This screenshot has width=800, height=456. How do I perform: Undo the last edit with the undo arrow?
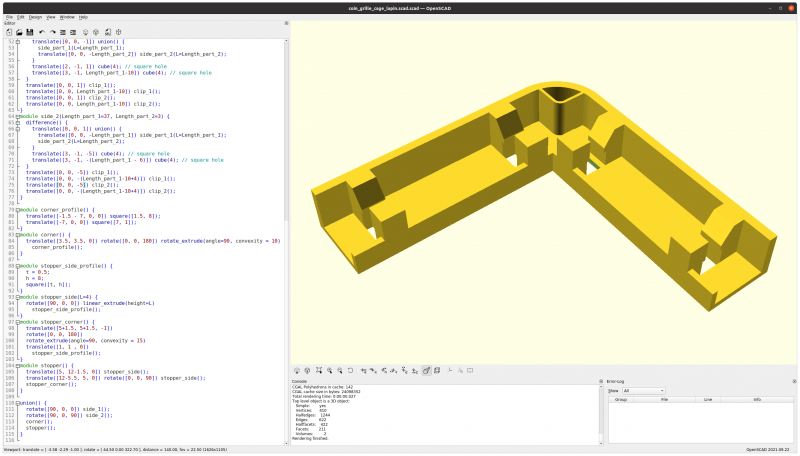(x=42, y=32)
